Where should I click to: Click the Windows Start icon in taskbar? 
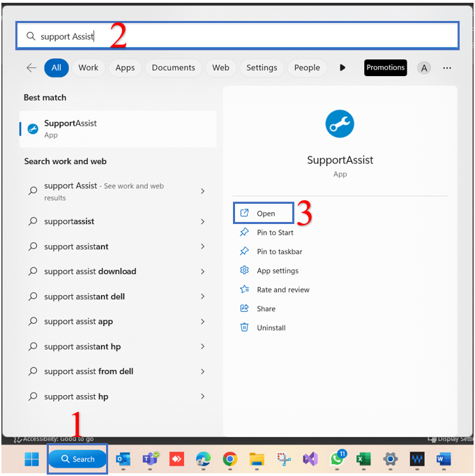31,459
